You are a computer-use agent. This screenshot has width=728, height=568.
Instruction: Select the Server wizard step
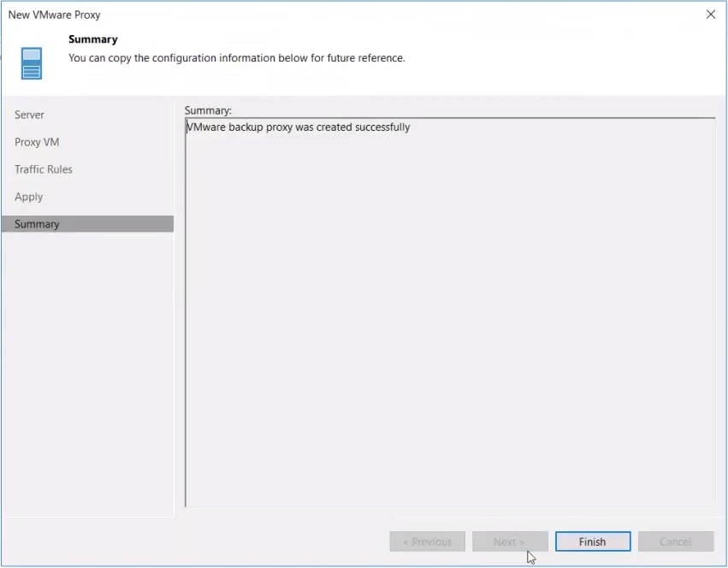coord(29,115)
